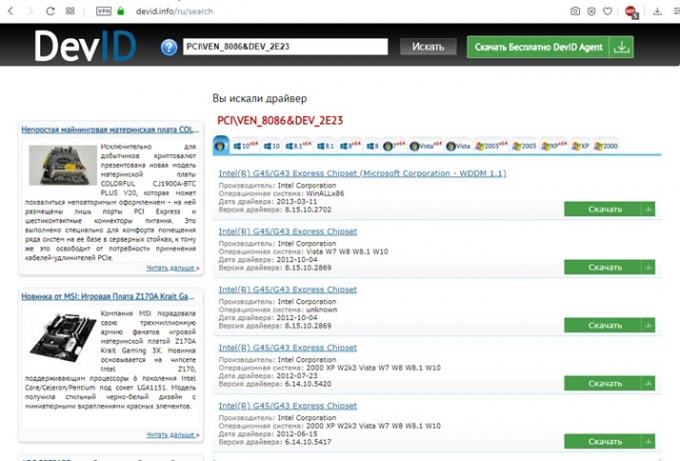Go back using the browser back arrow

pyautogui.click(x=10, y=11)
